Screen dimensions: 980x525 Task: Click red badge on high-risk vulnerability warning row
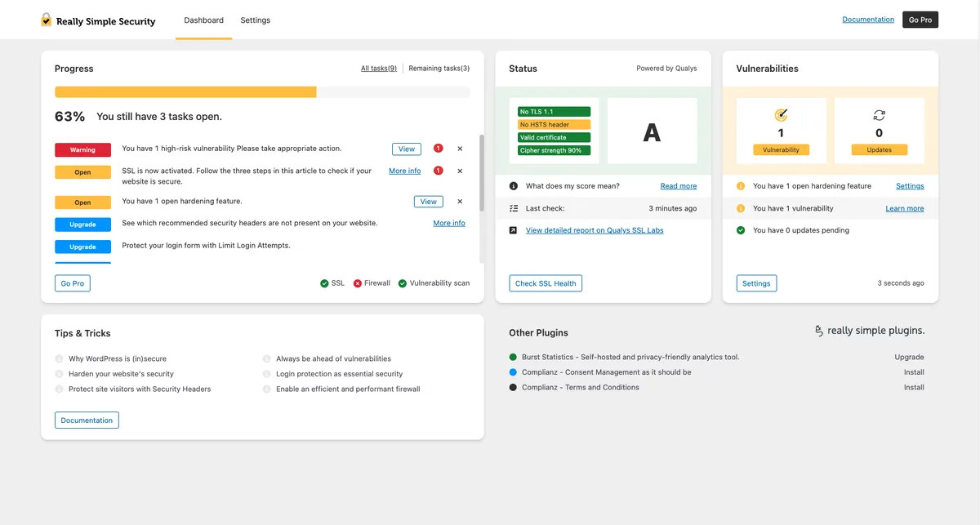click(x=439, y=149)
